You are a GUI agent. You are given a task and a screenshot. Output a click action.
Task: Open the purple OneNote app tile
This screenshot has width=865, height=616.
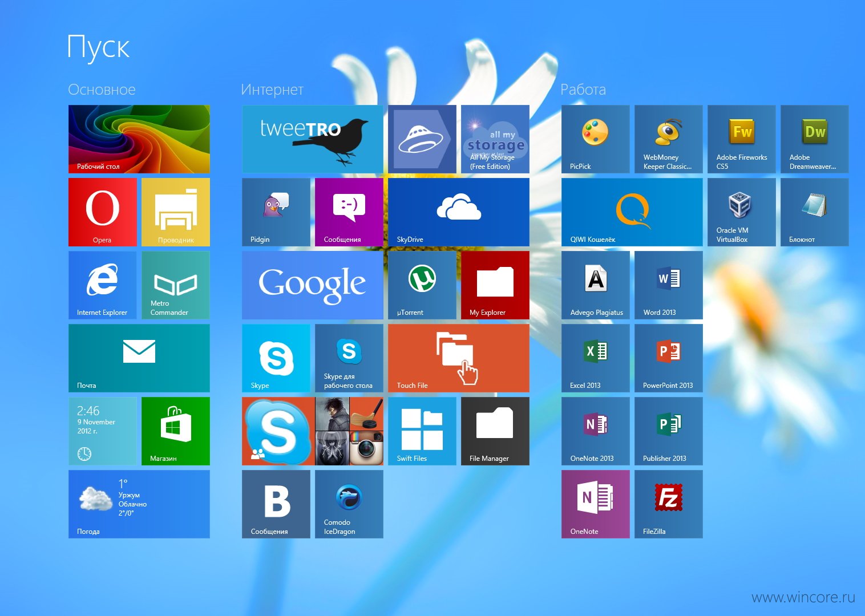click(596, 504)
